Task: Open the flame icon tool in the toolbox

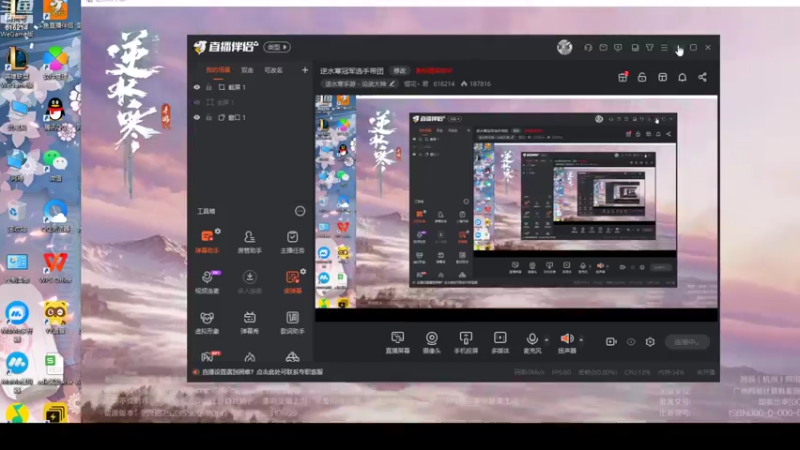Action: coord(249,357)
